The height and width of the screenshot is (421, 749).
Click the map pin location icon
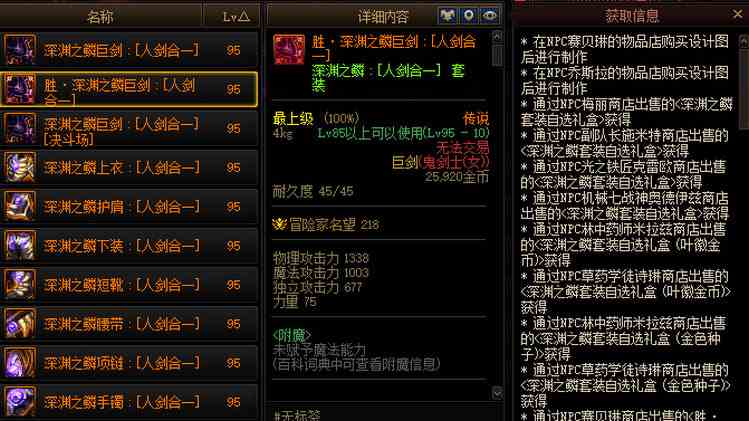tap(469, 16)
